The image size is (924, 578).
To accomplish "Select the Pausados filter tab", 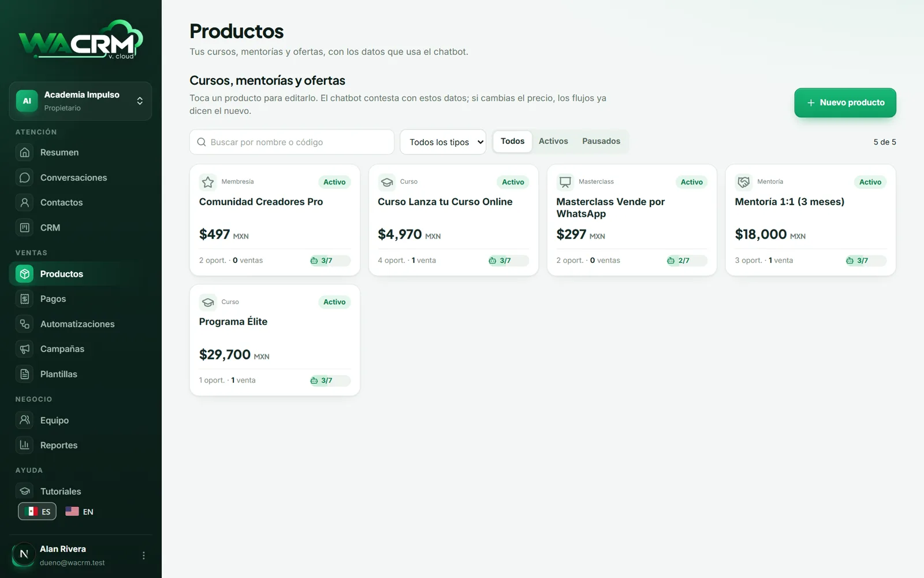I will (x=601, y=142).
